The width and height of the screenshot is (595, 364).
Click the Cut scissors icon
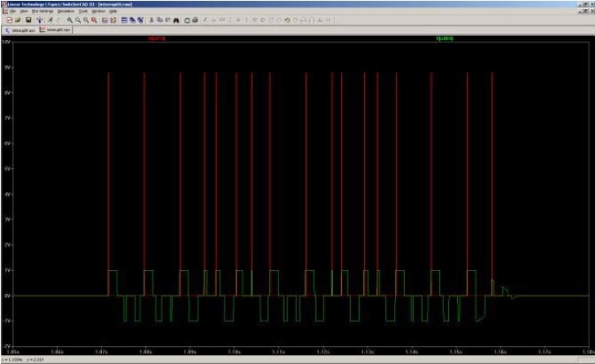(x=152, y=20)
